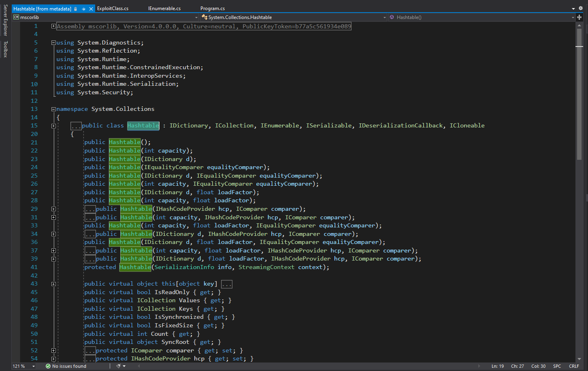Switch to the Program.cs tab
The width and height of the screenshot is (588, 371).
click(213, 8)
